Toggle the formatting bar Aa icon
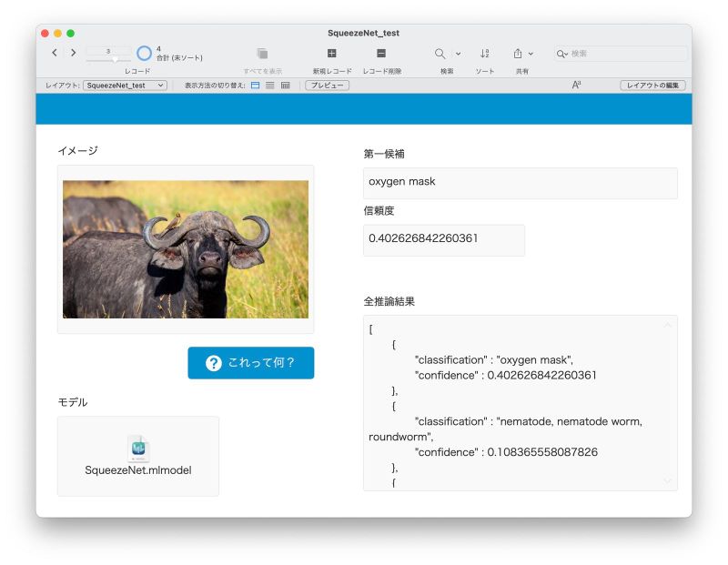This screenshot has width=728, height=565. (576, 85)
